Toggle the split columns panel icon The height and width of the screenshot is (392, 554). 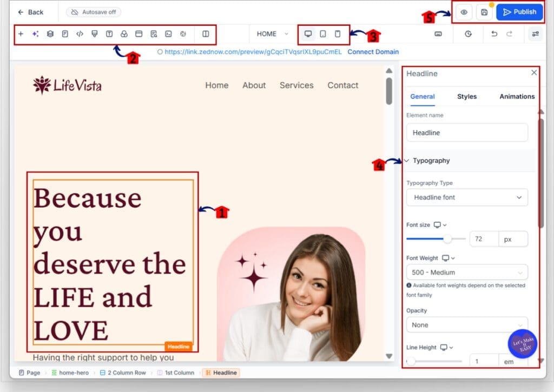[206, 34]
